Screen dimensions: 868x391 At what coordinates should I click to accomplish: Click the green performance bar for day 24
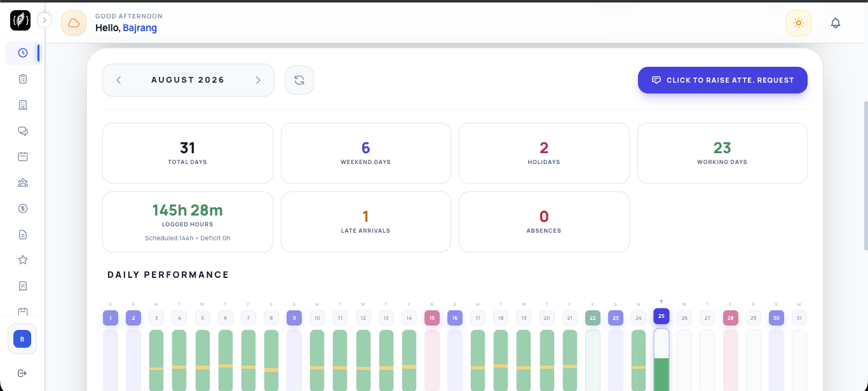[x=639, y=360]
